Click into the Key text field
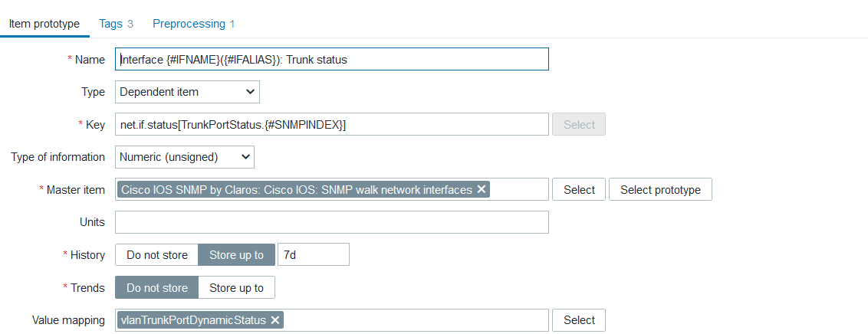The height and width of the screenshot is (334, 868). coord(332,125)
